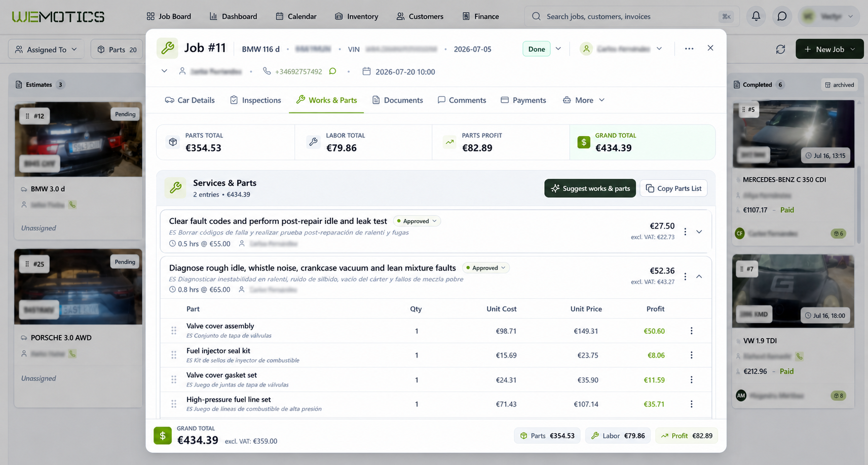This screenshot has height=465, width=868.
Task: Open Approved status dropdown on Diagnose entry
Action: coord(486,268)
